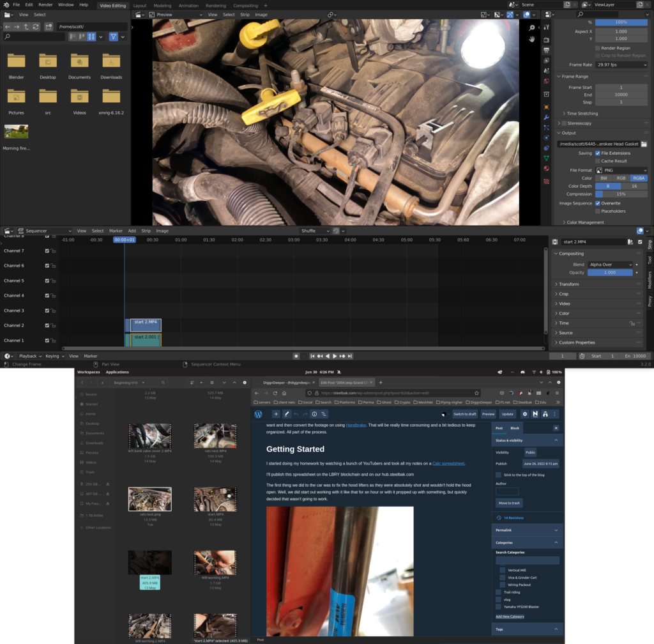Click the filter funnel icon in file browser
The image size is (654, 644).
114,36
